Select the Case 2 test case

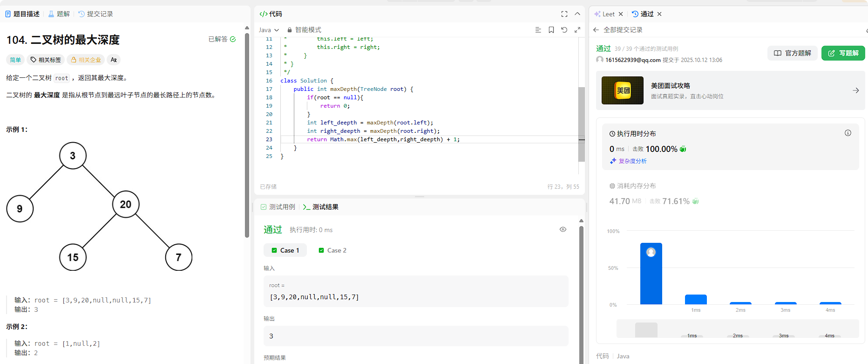[332, 250]
